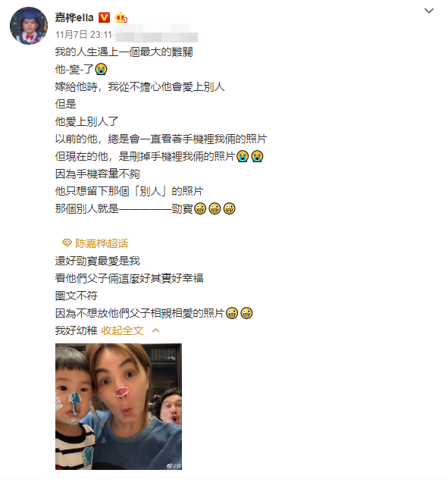Click the crying emoji after 他-變-了
This screenshot has height=479, width=448.
101,69
